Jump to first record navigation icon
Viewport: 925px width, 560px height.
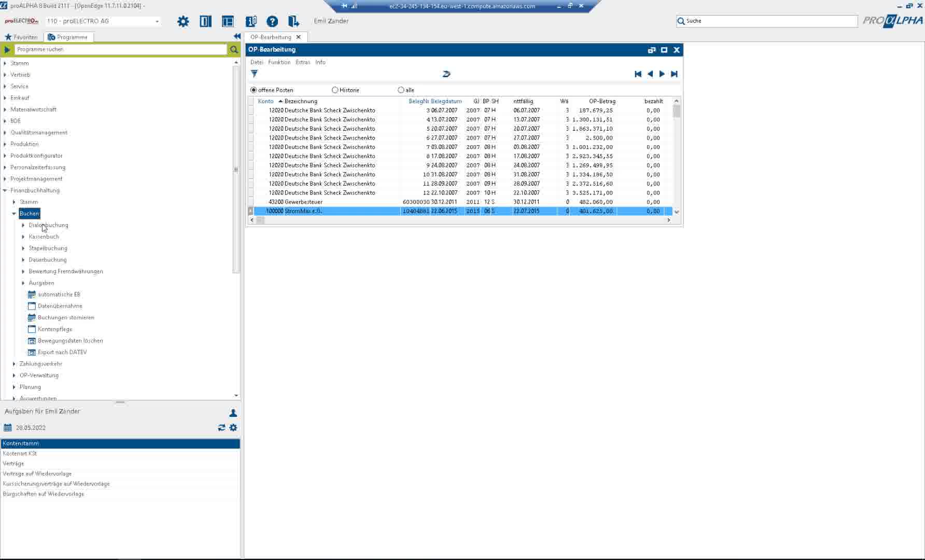click(x=638, y=74)
